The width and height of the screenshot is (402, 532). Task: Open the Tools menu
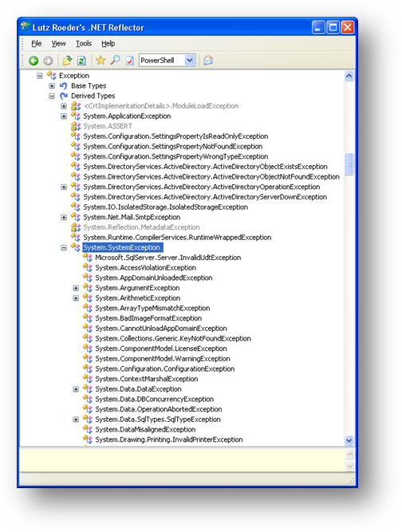coord(84,43)
